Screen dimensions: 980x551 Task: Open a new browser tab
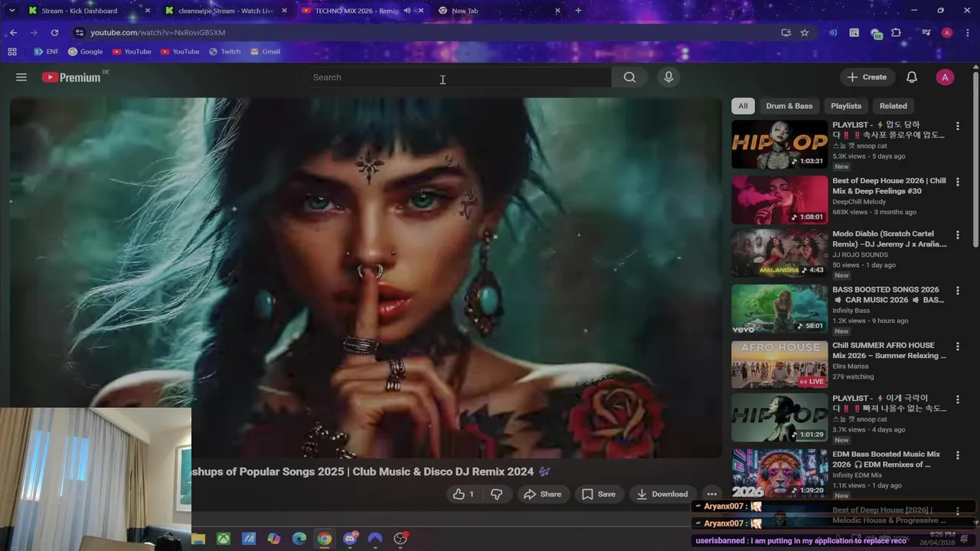[578, 11]
